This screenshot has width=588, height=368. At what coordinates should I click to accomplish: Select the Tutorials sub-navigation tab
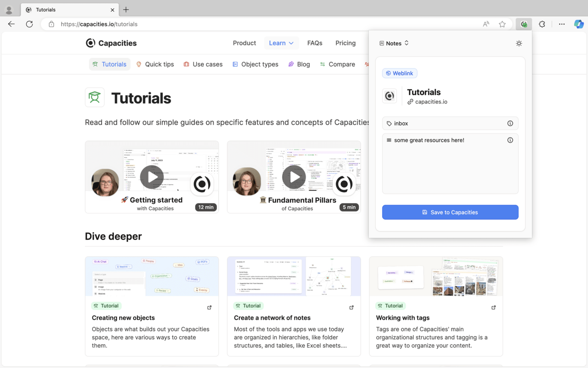[109, 64]
